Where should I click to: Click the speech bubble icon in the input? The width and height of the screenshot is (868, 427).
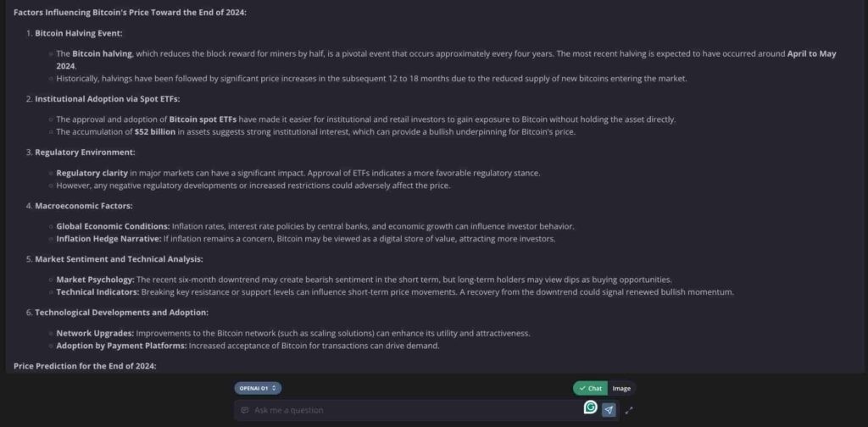point(245,410)
